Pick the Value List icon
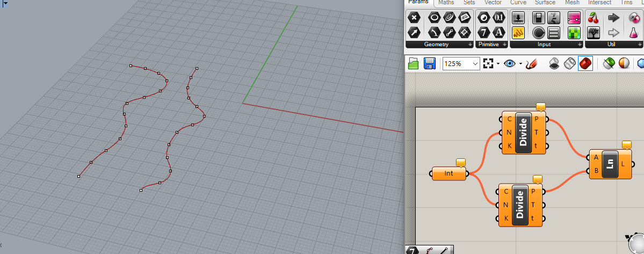Screen dimensions: 644x254 (554, 32)
